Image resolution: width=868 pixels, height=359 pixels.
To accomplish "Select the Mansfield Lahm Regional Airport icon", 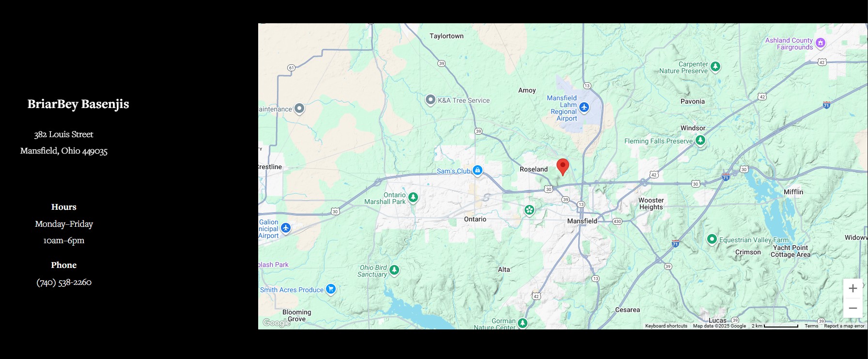I will pyautogui.click(x=584, y=107).
